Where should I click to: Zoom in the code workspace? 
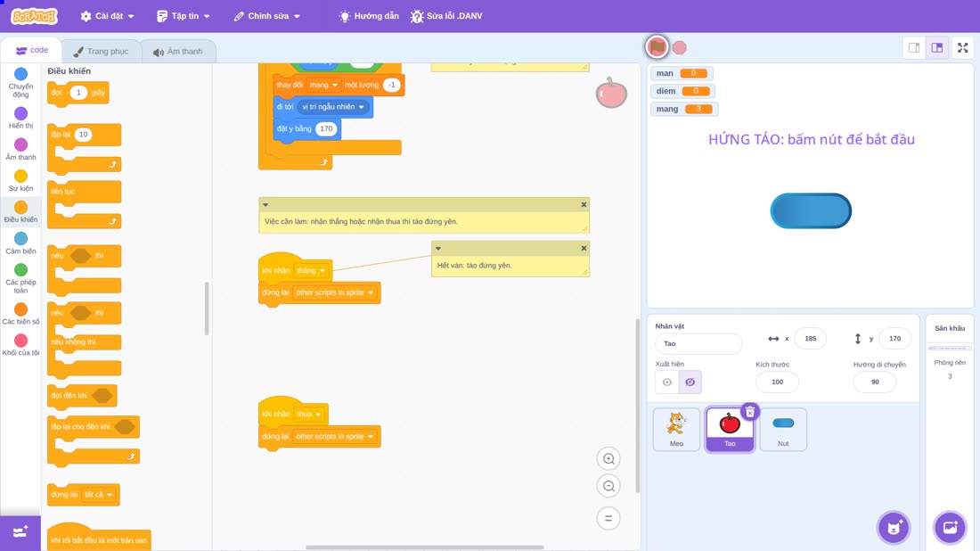click(608, 458)
